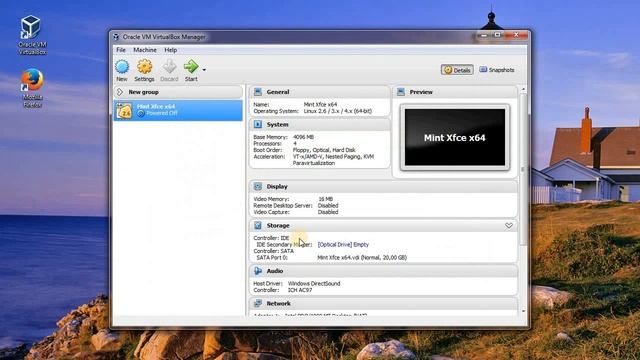This screenshot has width=640, height=360.
Task: Open the Settings gear icon
Action: click(x=144, y=67)
